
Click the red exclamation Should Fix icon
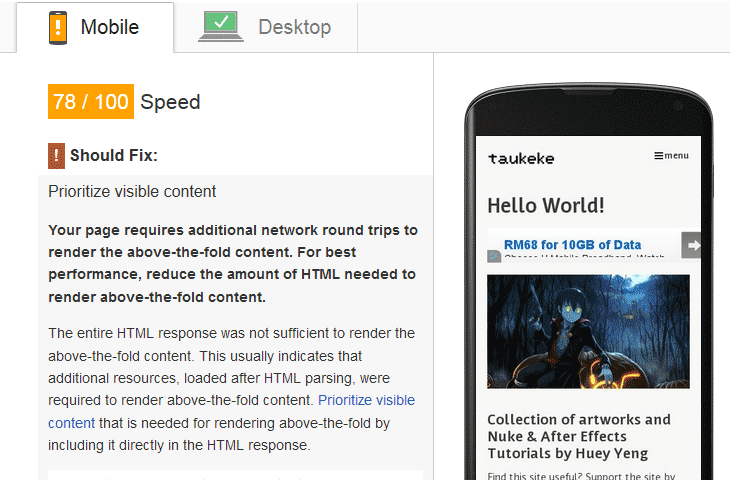[56, 155]
